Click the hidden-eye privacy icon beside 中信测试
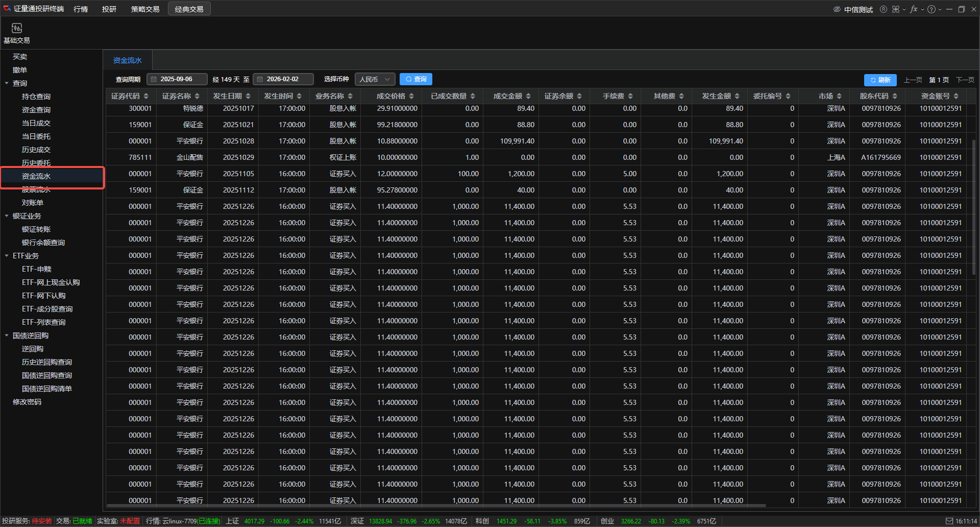 tap(837, 9)
